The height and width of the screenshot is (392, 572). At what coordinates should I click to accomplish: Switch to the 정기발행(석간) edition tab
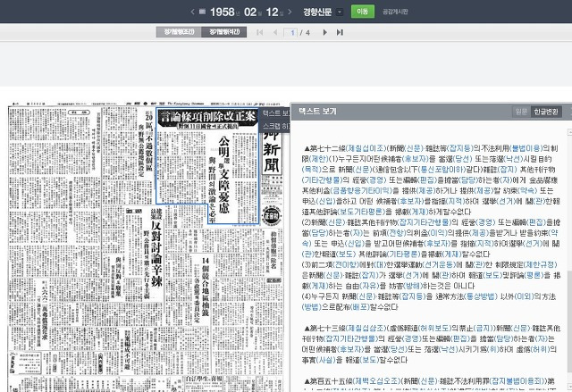point(224,32)
